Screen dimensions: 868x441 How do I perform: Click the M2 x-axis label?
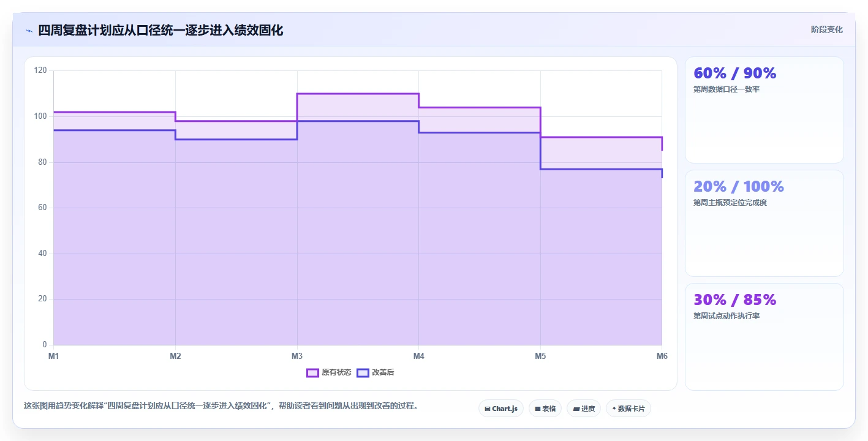175,356
